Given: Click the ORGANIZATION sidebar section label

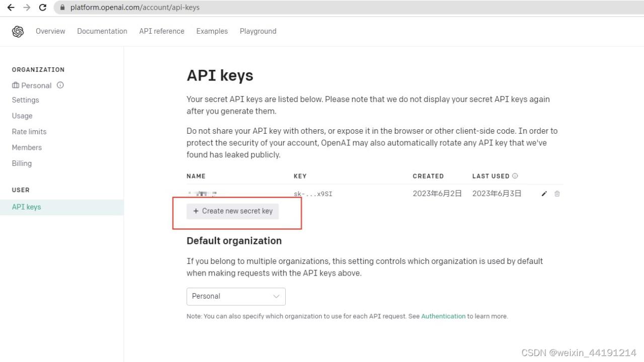Looking at the screenshot, I should coord(38,70).
